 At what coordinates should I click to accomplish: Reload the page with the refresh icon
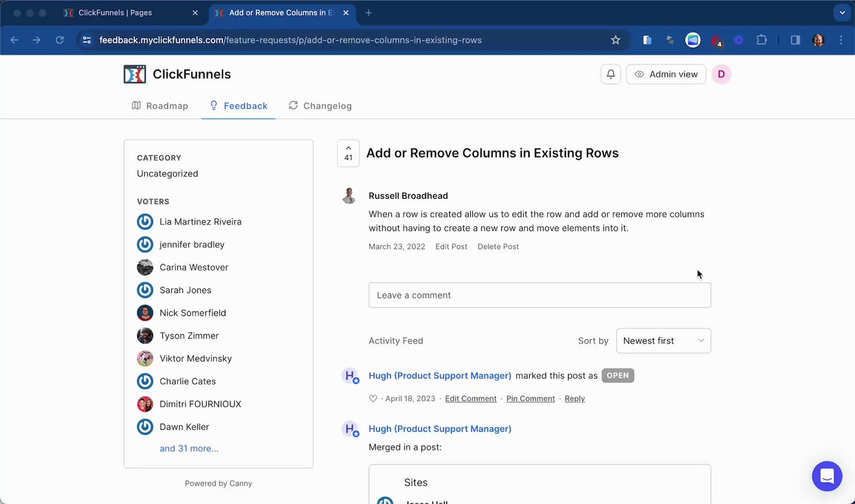point(59,40)
